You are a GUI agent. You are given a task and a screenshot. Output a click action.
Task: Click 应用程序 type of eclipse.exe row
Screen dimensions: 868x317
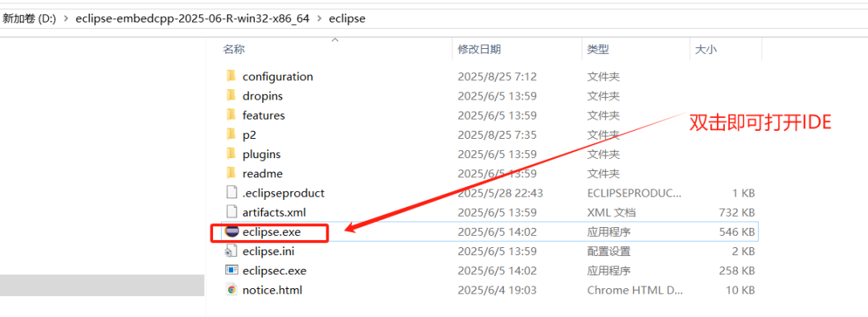point(609,232)
